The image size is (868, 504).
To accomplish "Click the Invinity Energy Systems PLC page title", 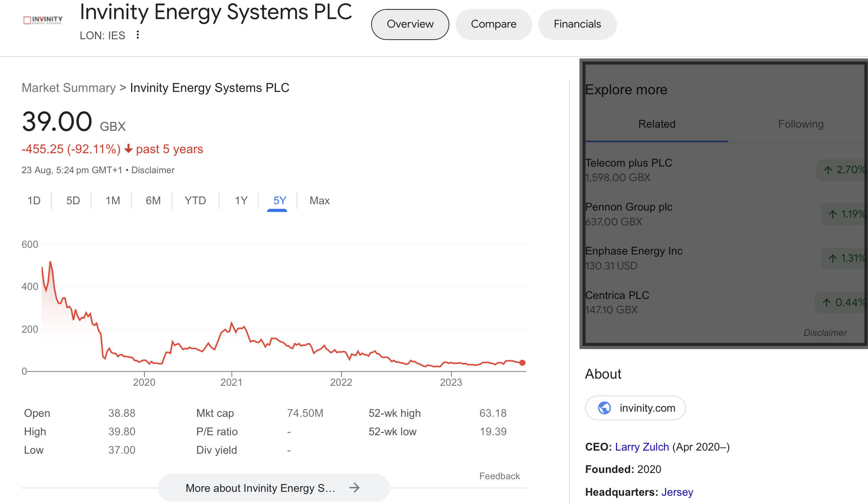I will 216,12.
